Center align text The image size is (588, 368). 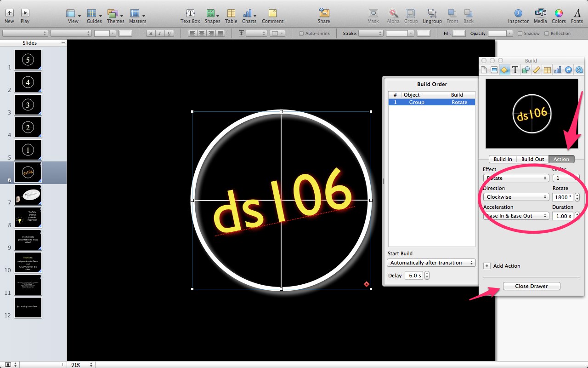tap(202, 33)
